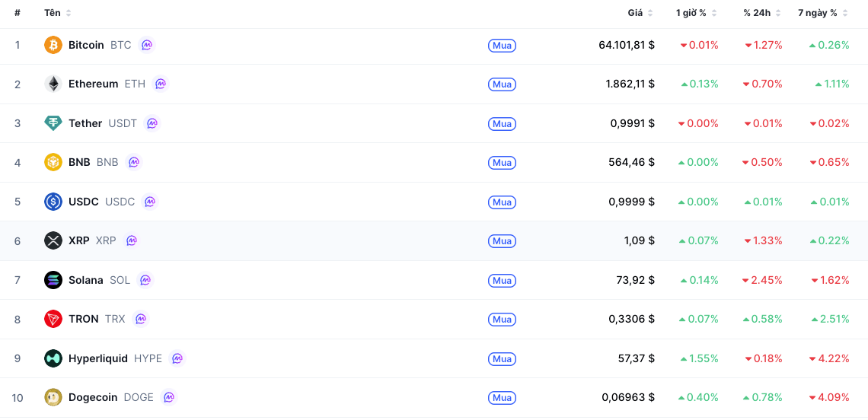Click TRON's 2.51% seven-day change
868x420 pixels.
pyautogui.click(x=831, y=320)
